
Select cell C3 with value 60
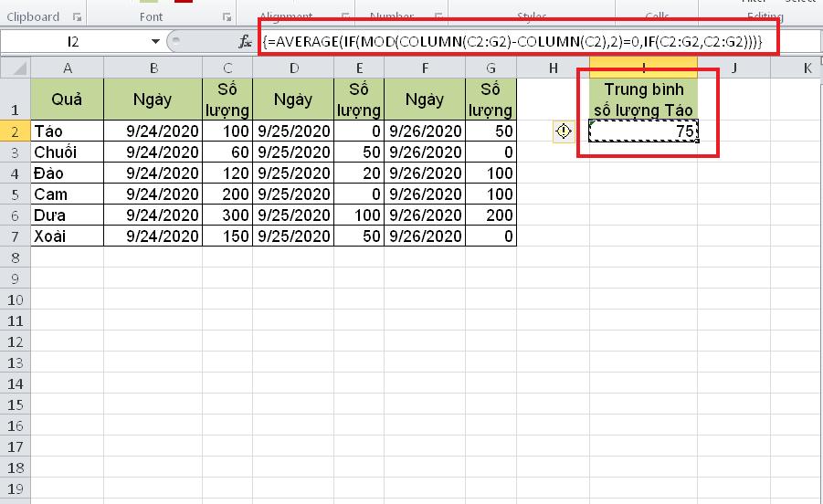(x=227, y=152)
